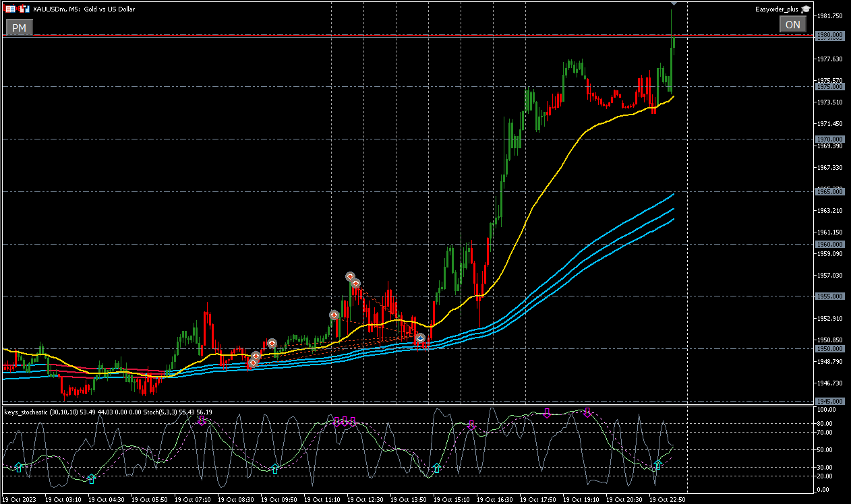
Task: Click the 1950.000 level label on price axis
Action: click(x=830, y=348)
